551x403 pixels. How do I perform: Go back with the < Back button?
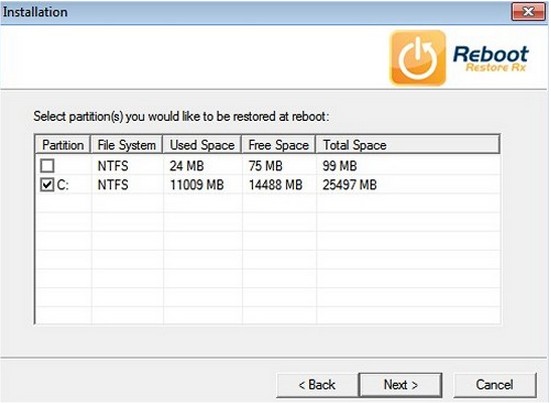pyautogui.click(x=317, y=385)
